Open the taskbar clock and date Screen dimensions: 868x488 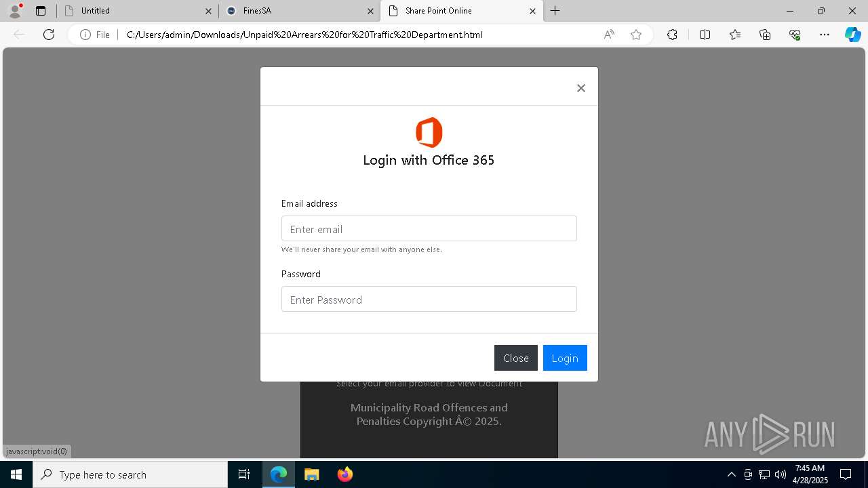pyautogui.click(x=810, y=474)
